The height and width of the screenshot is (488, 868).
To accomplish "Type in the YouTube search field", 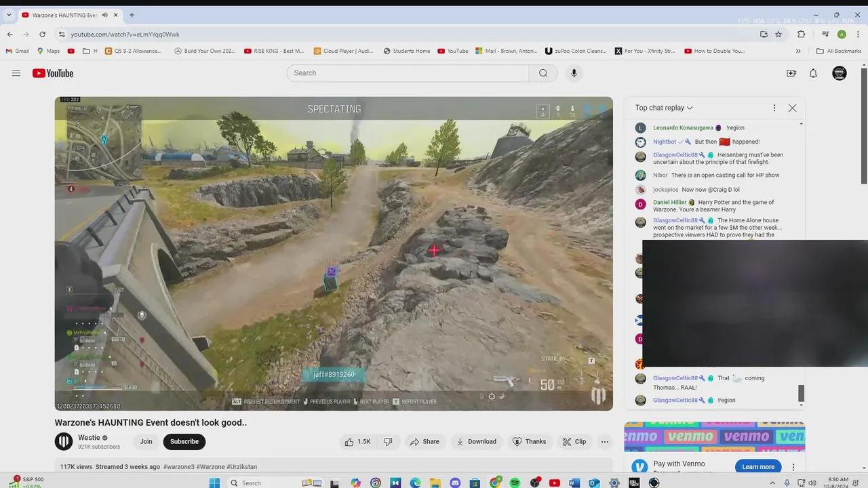I will [x=408, y=73].
